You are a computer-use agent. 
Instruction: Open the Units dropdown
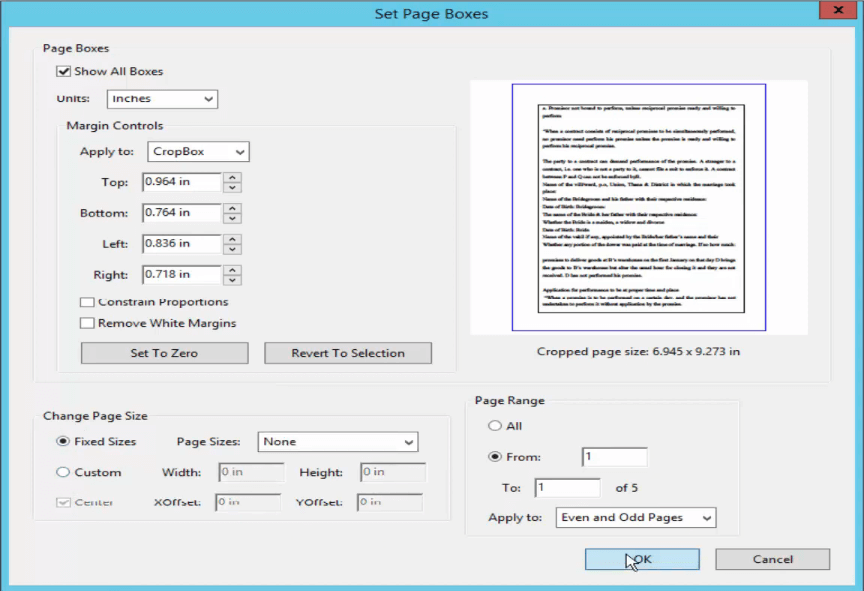pos(162,99)
